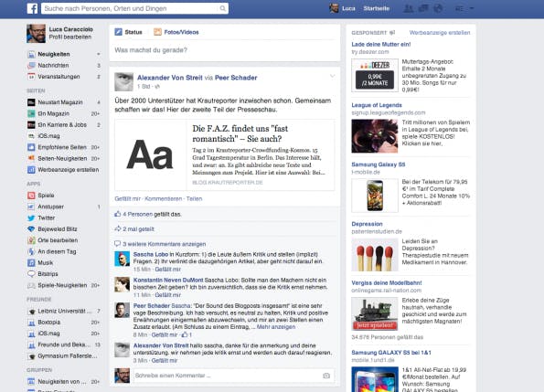The height and width of the screenshot is (392, 544).
Task: Click Kommentieren under the post
Action: pos(163,198)
